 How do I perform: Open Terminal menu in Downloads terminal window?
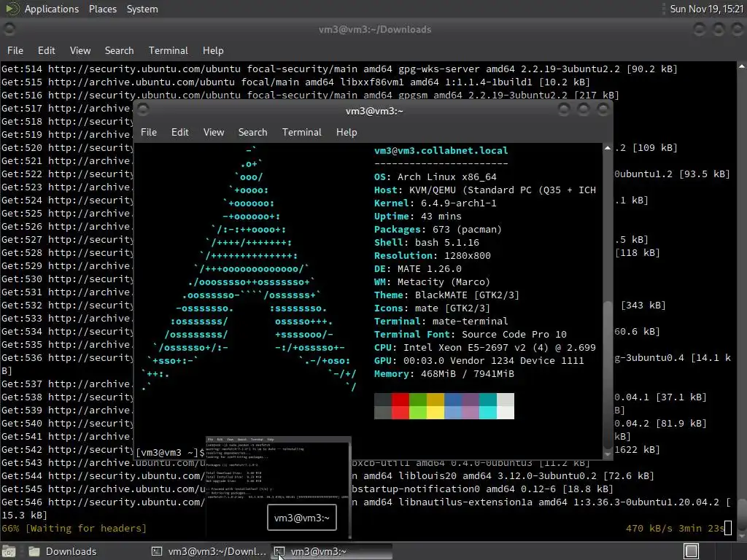tap(169, 50)
